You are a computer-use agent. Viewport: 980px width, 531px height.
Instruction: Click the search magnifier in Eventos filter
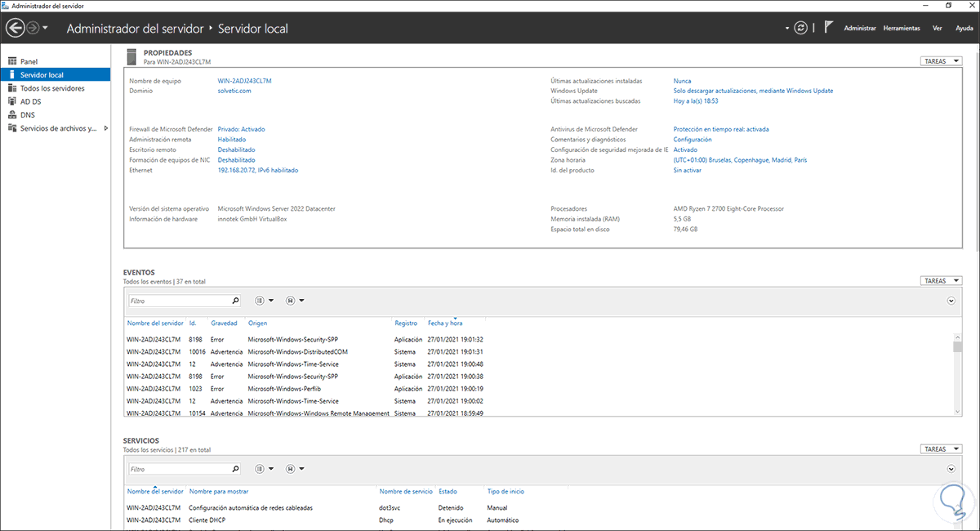click(235, 301)
